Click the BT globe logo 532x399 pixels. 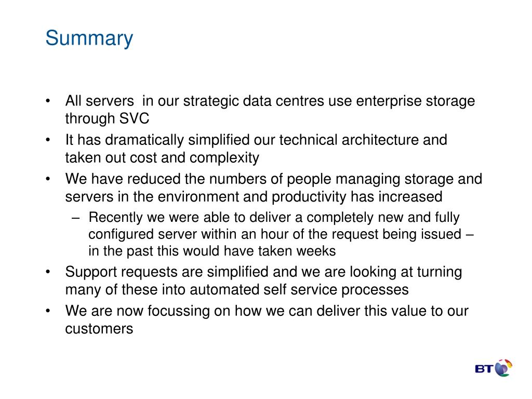click(x=503, y=368)
